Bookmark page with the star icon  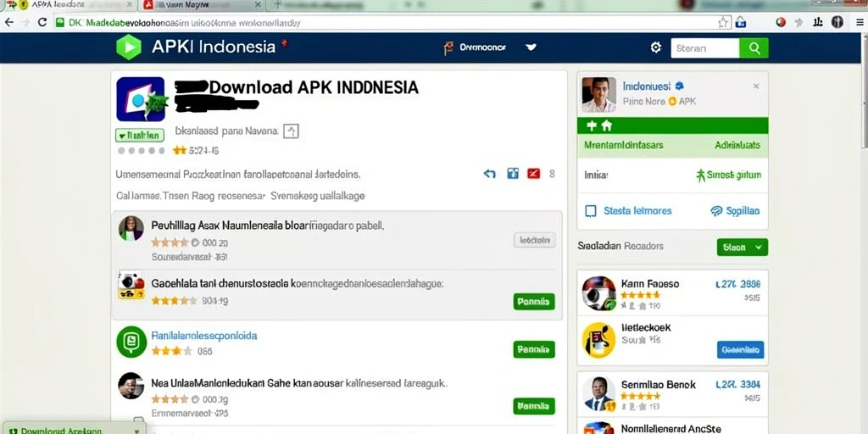click(723, 22)
